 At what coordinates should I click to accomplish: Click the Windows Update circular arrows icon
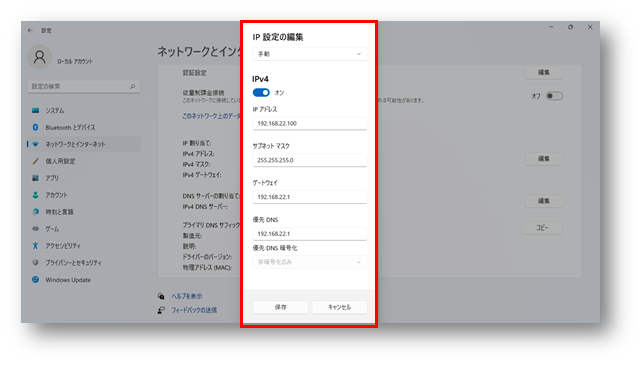coord(36,279)
